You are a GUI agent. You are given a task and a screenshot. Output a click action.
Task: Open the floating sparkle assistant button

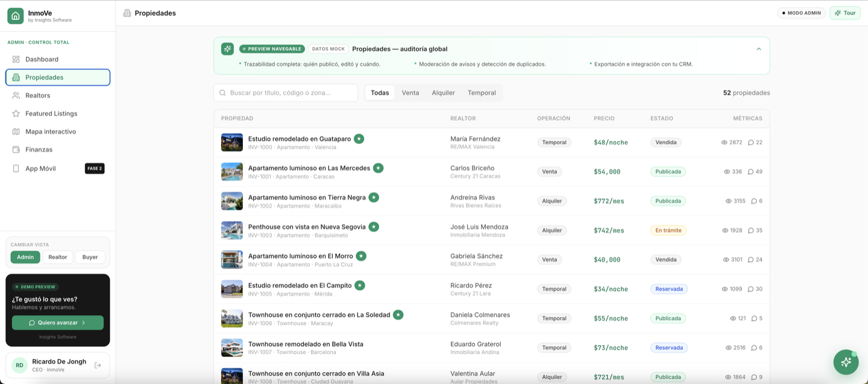click(846, 362)
